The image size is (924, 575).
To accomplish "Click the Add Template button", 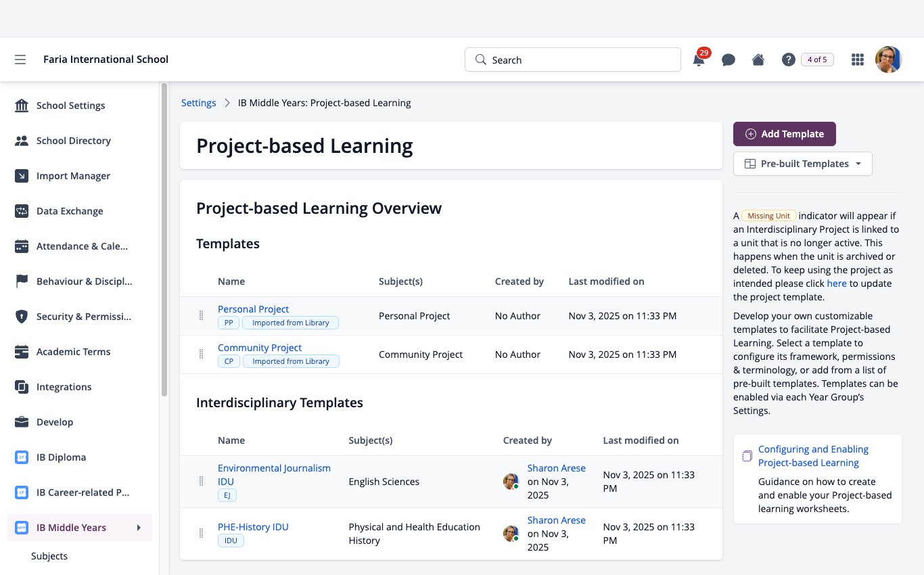I will (x=785, y=134).
